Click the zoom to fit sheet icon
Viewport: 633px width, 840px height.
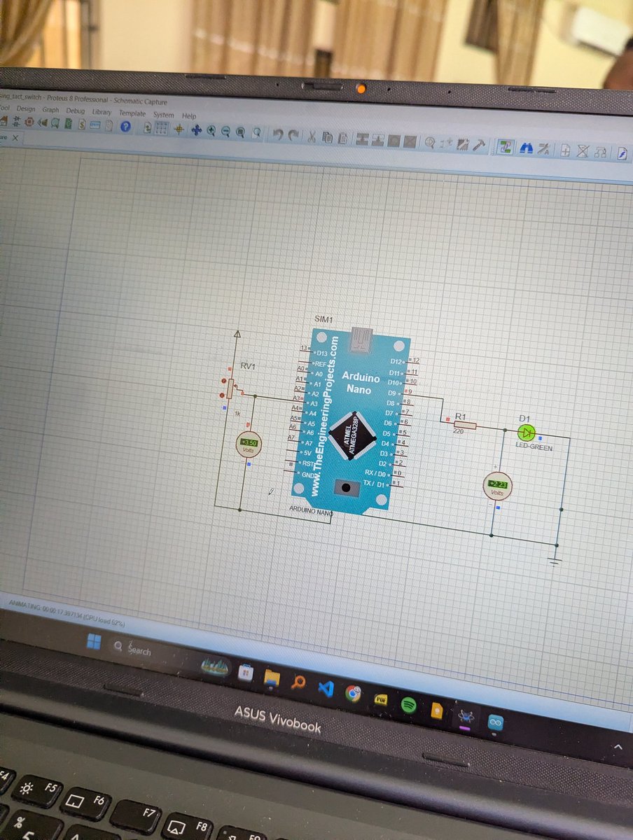240,132
